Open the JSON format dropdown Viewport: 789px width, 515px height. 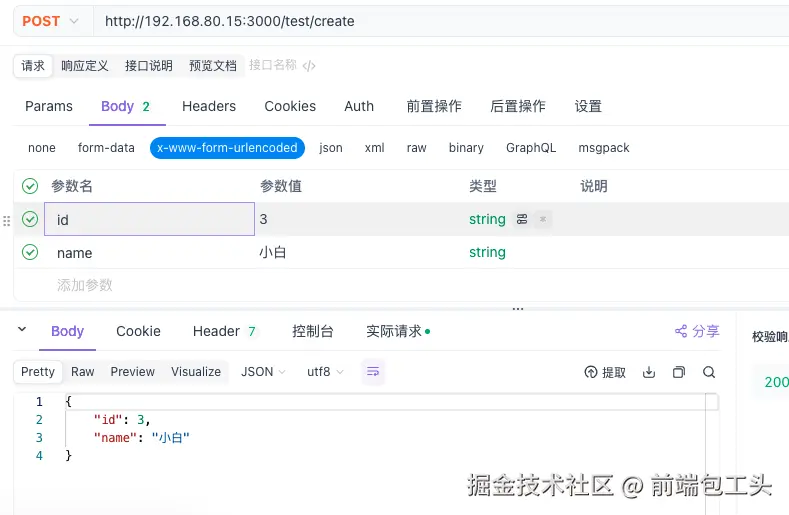click(x=263, y=372)
